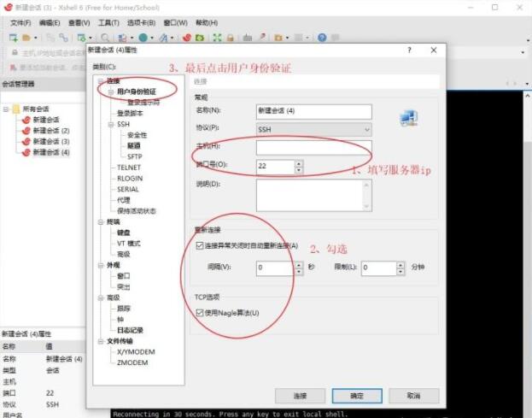Click the copy/paste toolbar icon after magnifier
Image resolution: width=532 pixels, height=418 pixels.
click(x=122, y=38)
